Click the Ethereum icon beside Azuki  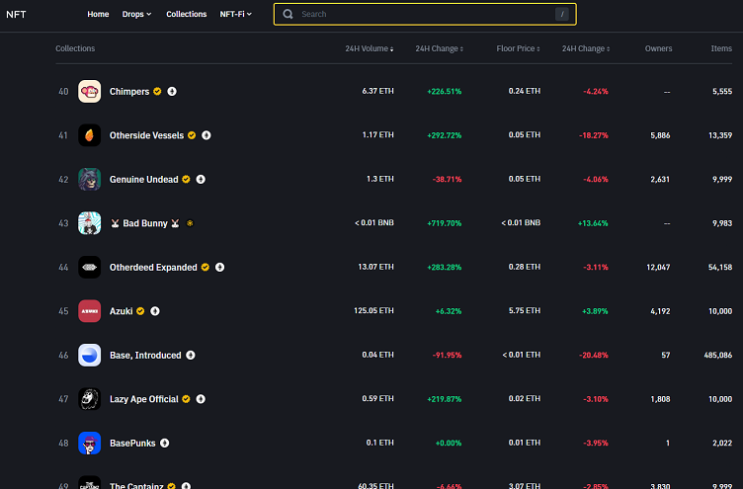click(x=155, y=311)
